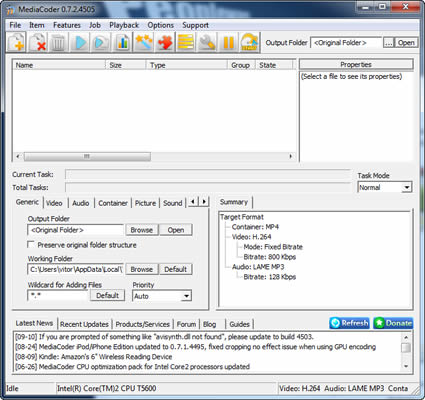
Task: Open the Blog tab
Action: (x=209, y=324)
